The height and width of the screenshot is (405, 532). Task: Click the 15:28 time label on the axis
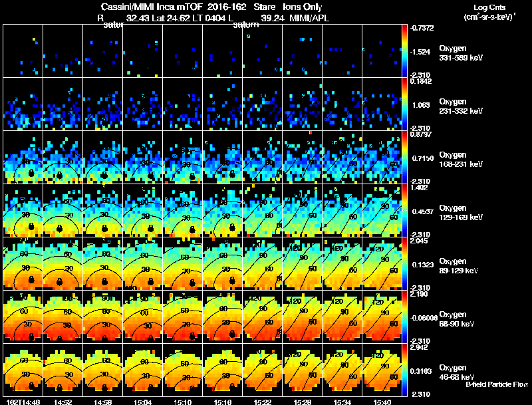click(x=303, y=402)
